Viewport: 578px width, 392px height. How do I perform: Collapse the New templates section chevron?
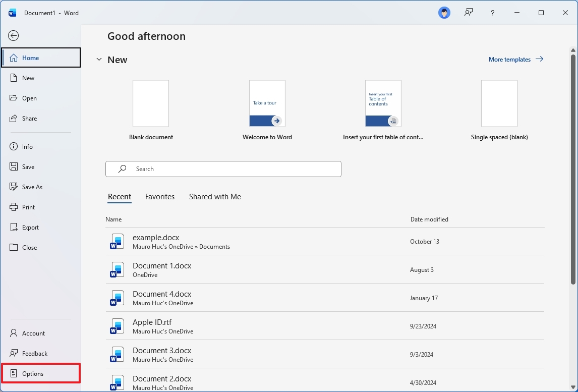point(99,59)
